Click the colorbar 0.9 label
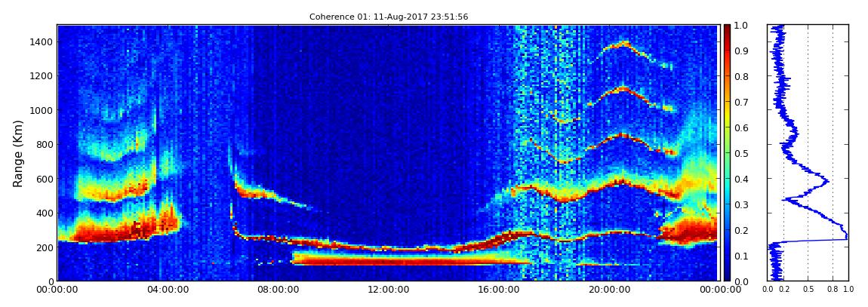This screenshot has height=307, width=868. click(x=741, y=51)
